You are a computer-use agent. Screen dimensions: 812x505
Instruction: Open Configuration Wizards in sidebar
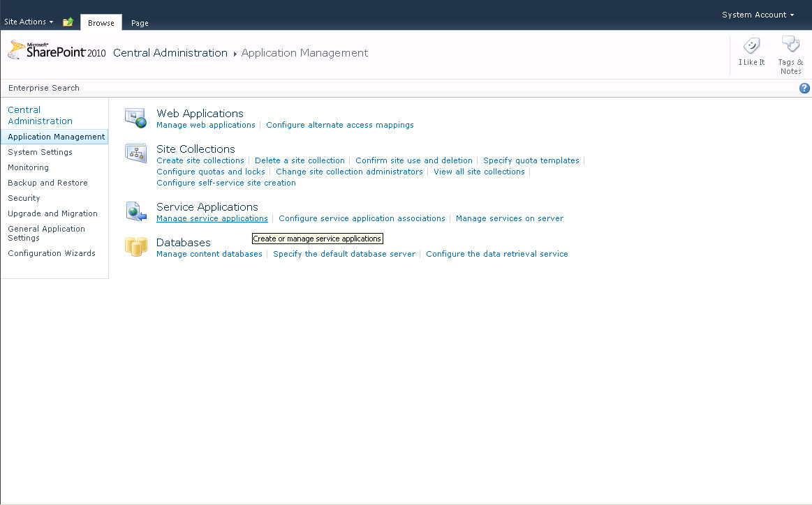[x=51, y=253]
